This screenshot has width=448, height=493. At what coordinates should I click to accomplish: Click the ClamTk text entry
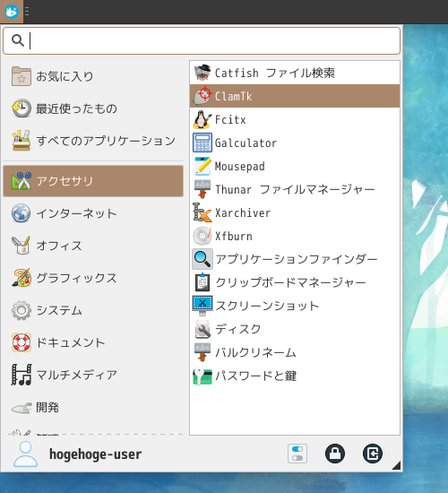[233, 96]
